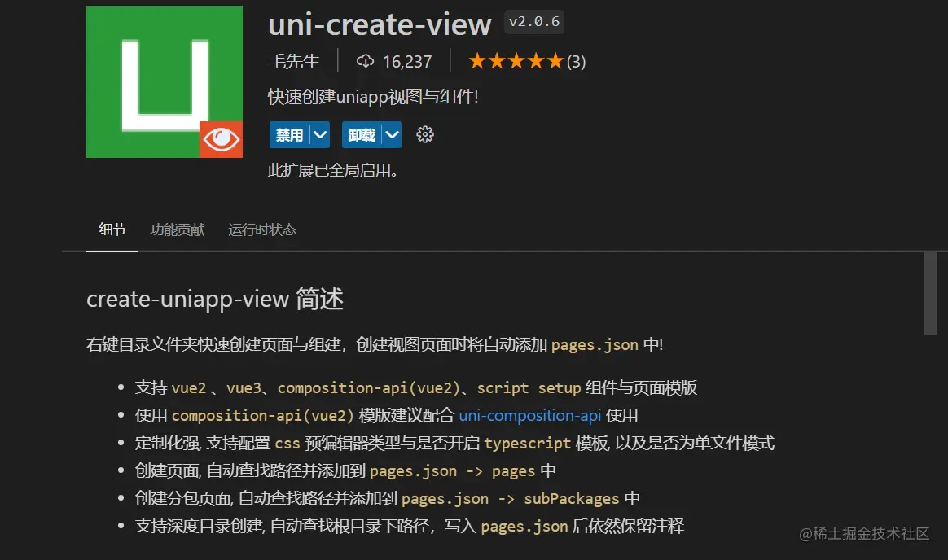Switch to the 功能贡献 tab
This screenshot has width=948, height=560.
pyautogui.click(x=178, y=230)
